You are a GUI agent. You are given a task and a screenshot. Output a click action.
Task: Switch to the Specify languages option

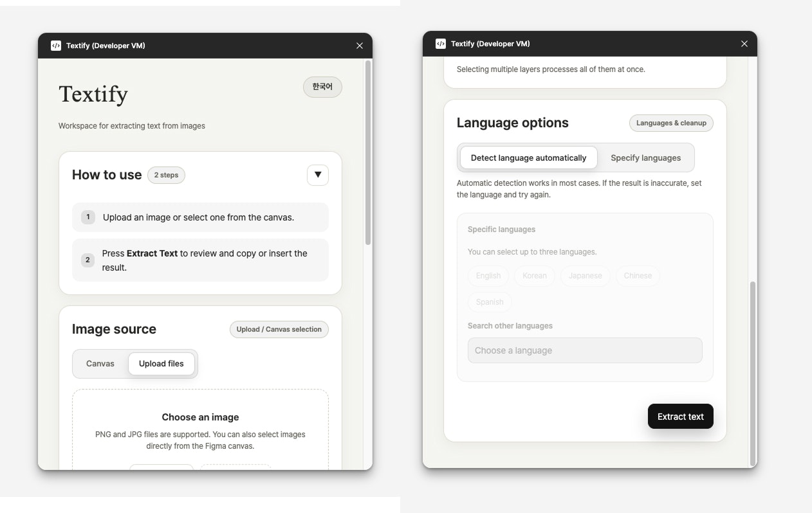click(x=646, y=157)
